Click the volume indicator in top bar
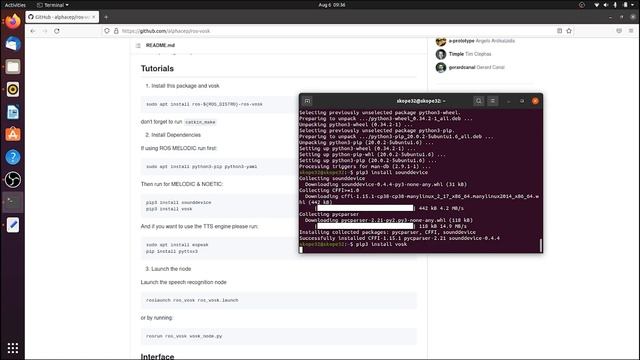640x360 pixels. (606, 5)
